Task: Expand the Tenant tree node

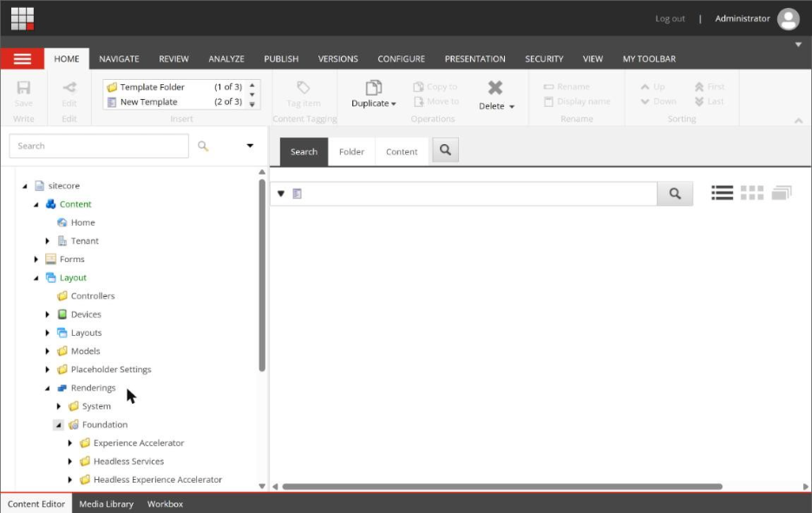Action: click(47, 241)
